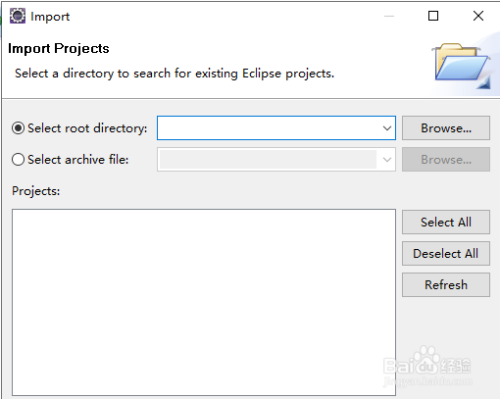
Task: Click Deselect All button
Action: point(446,253)
